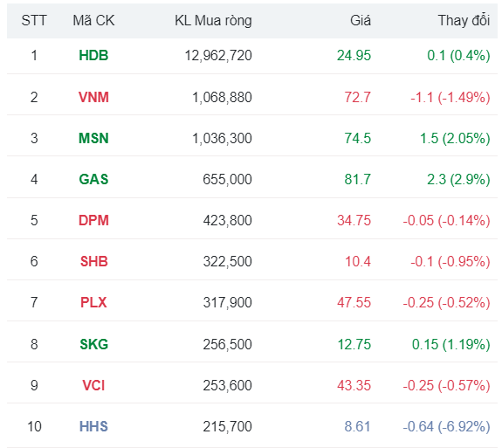Click the price 43.35 value
This screenshot has height=448, width=502.
coord(354,385)
